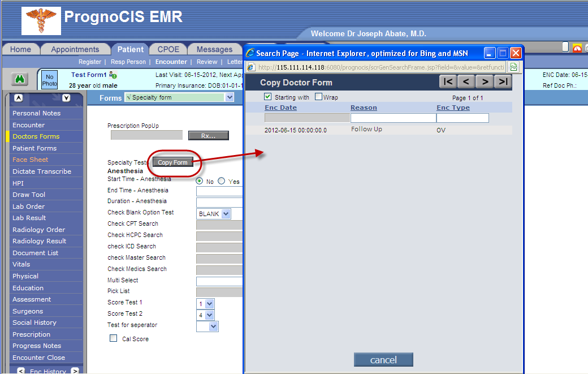
Task: Open Progress Notes in the sidebar
Action: tap(36, 346)
